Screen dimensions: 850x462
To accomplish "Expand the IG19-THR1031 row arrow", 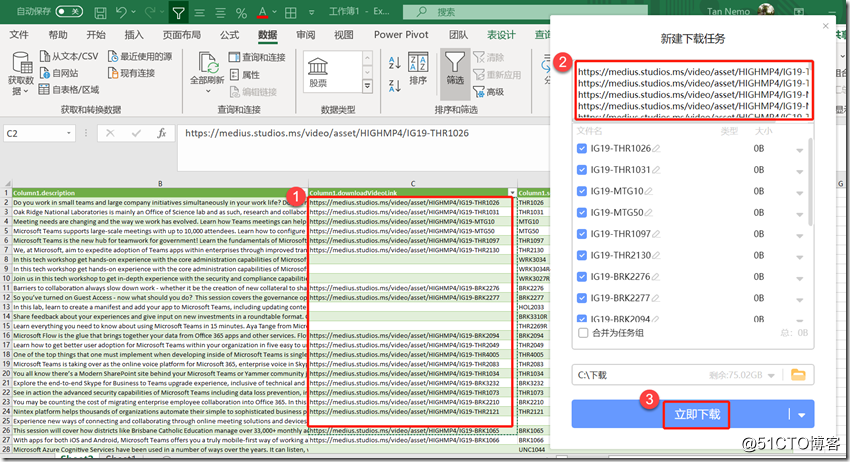I will [x=800, y=171].
